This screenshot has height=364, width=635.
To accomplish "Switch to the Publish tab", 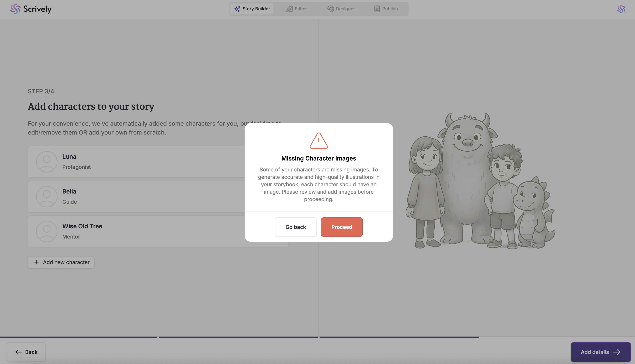I will [386, 9].
